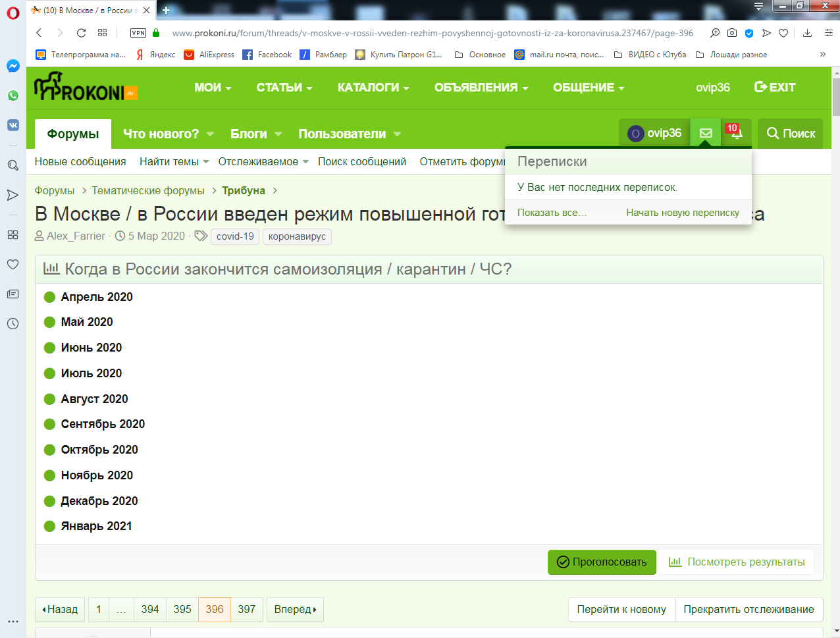Viewport: 840px width, 638px height.
Task: Click the Проголосовать button
Action: [601, 562]
